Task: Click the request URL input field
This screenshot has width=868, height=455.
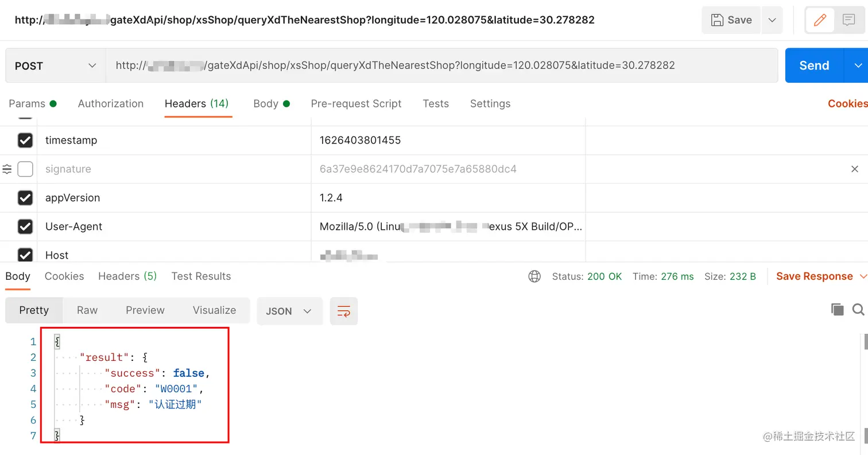Action: 441,65
